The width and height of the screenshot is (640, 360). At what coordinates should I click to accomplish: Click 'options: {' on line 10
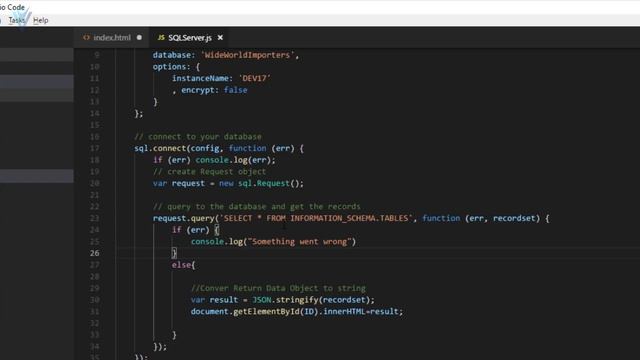[176, 67]
